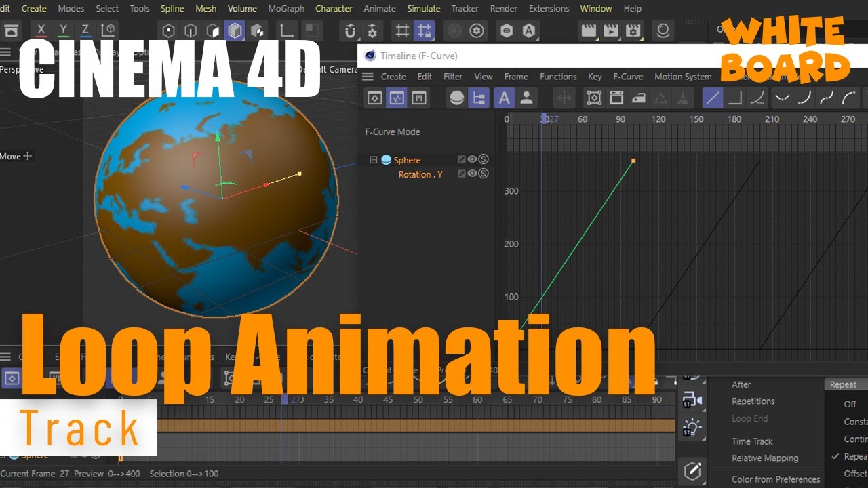
Task: Click the magnet snap icon
Action: [x=350, y=30]
